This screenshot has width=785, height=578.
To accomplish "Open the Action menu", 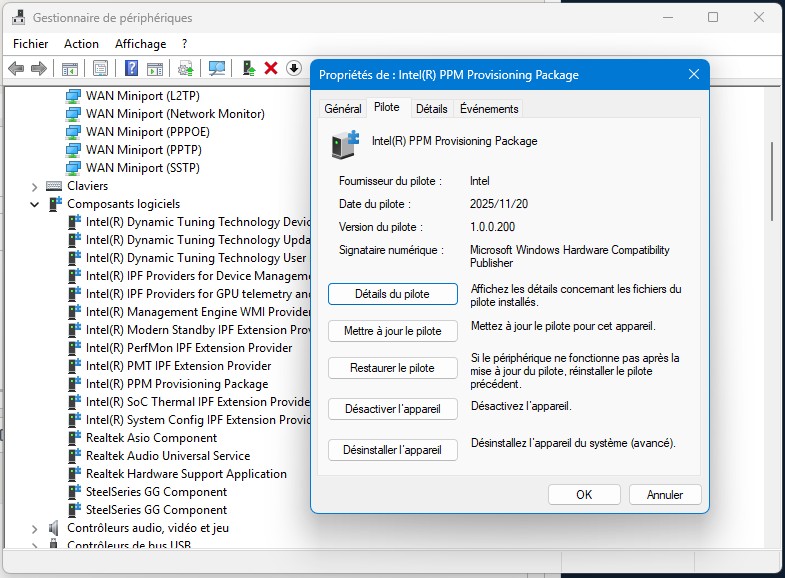I will click(81, 44).
